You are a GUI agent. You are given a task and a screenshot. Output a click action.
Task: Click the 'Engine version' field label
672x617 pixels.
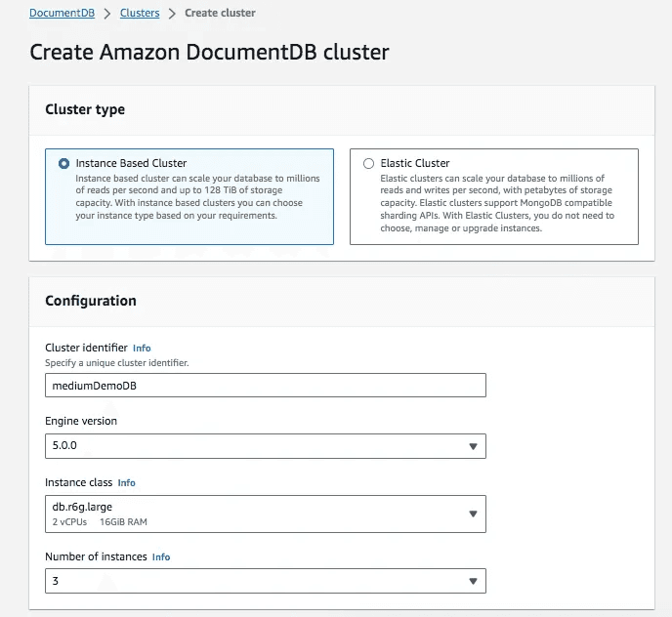81,421
